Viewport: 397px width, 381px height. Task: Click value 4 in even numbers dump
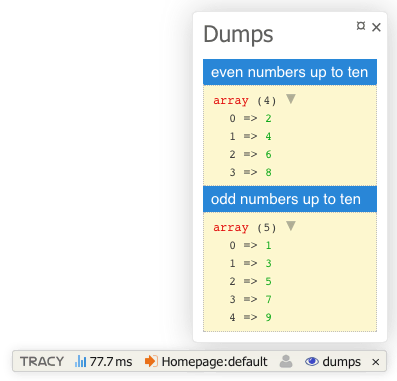(268, 136)
